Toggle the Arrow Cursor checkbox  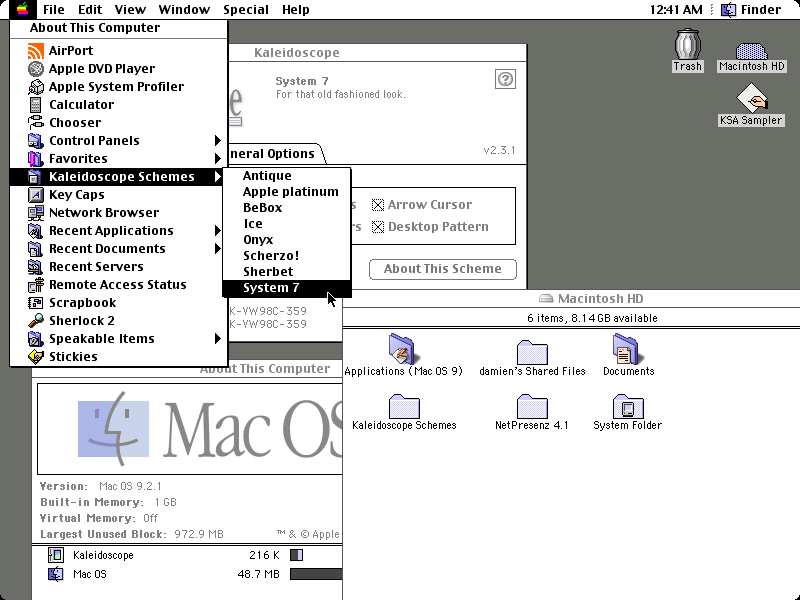pyautogui.click(x=378, y=205)
